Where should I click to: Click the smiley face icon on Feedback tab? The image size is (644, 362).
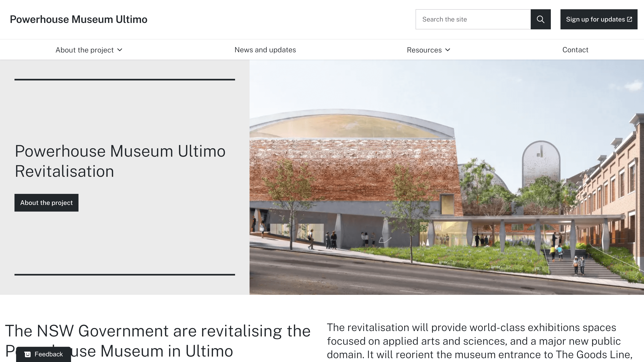(28, 354)
